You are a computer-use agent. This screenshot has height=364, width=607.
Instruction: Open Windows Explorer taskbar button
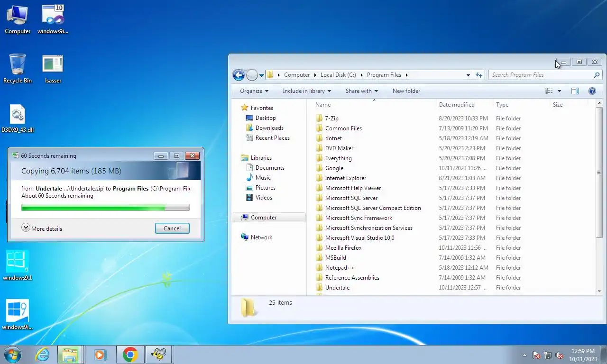[70, 355]
